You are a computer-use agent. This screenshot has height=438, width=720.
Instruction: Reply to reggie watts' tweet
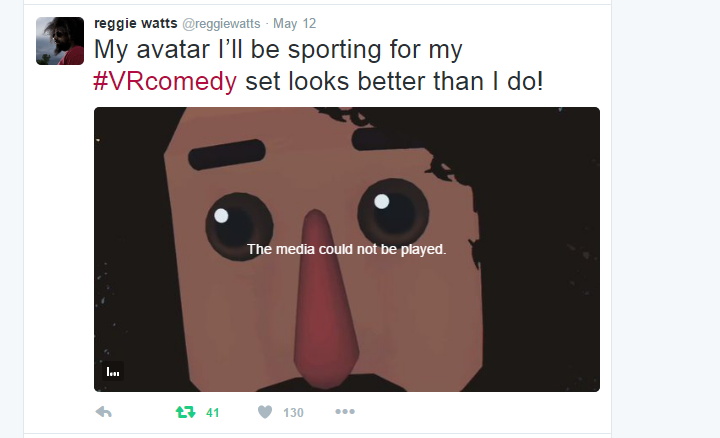[x=104, y=412]
